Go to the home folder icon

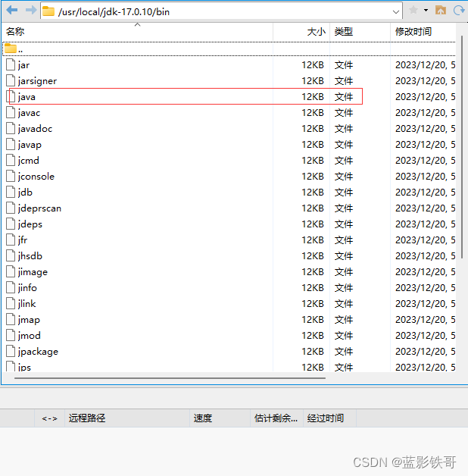click(441, 11)
